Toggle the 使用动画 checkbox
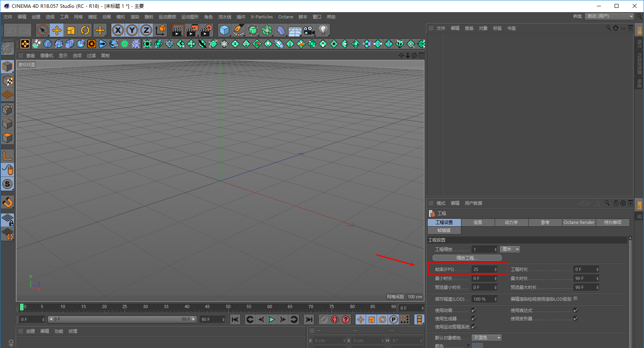Screen dimensions: 644x348 click(473, 310)
